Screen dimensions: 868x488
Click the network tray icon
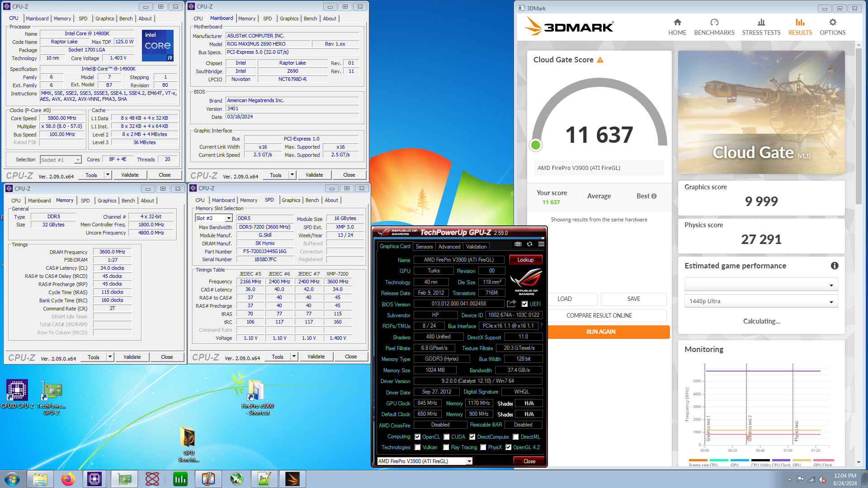pyautogui.click(x=811, y=479)
